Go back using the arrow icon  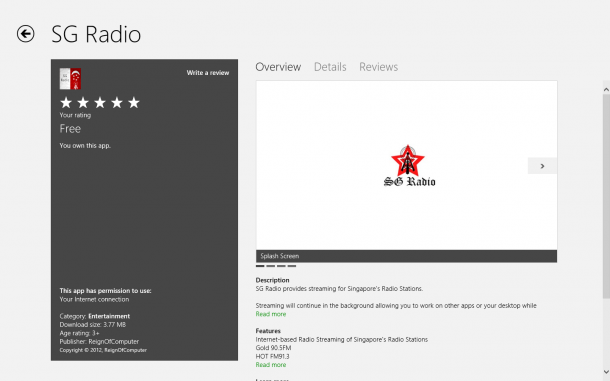(x=25, y=34)
